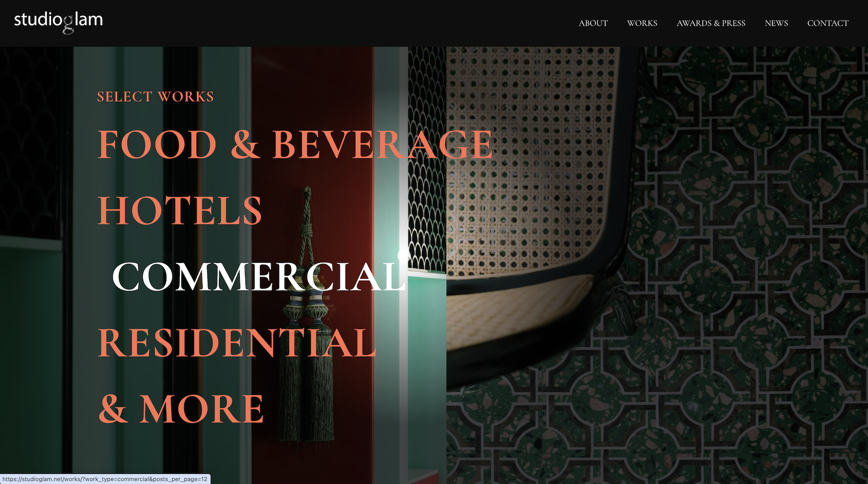The width and height of the screenshot is (868, 484).
Task: Click the '& More' category link
Action: (x=181, y=409)
